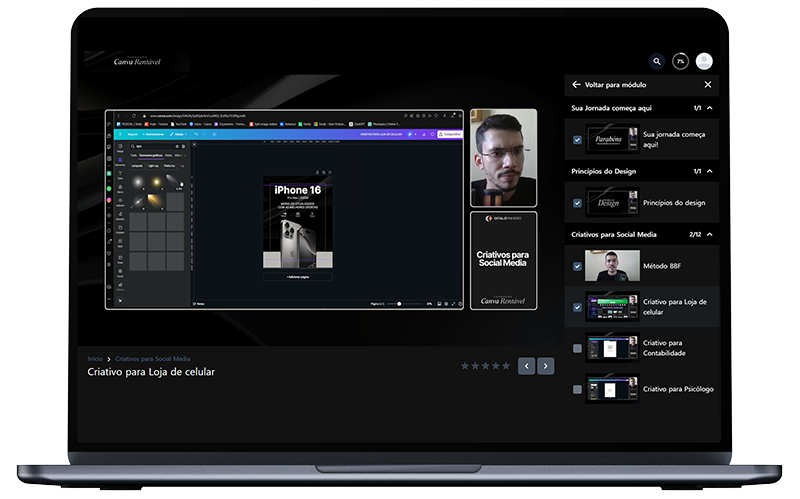Close the lesson sidebar with X
The width and height of the screenshot is (800, 499).
[x=708, y=85]
